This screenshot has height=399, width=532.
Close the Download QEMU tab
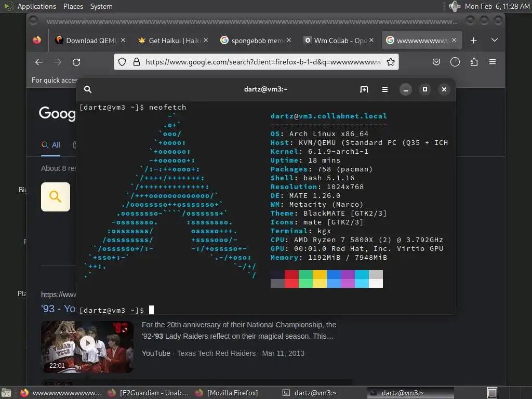123,40
